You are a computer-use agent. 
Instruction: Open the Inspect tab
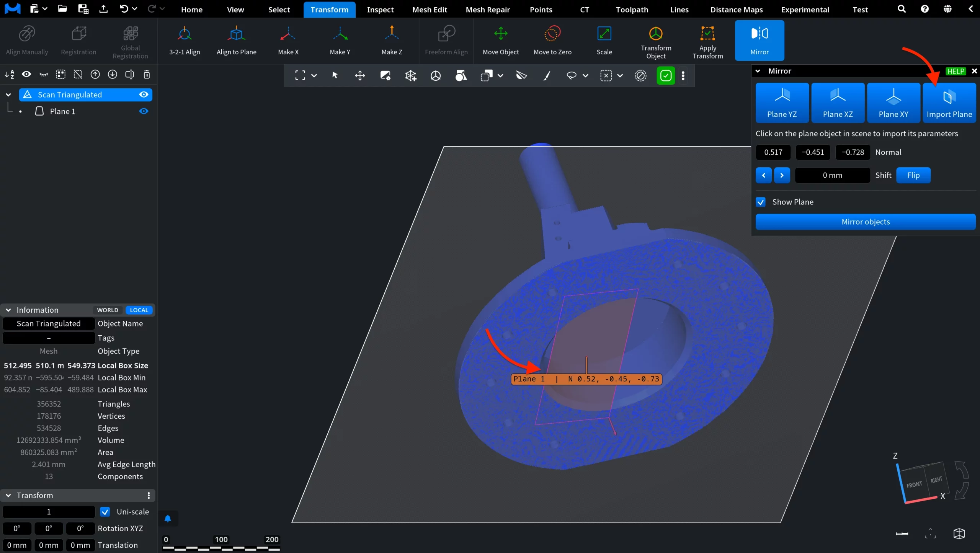[x=380, y=10]
